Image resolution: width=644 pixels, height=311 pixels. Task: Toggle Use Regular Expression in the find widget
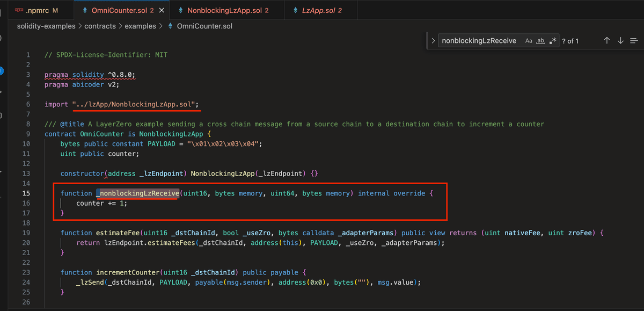point(553,41)
